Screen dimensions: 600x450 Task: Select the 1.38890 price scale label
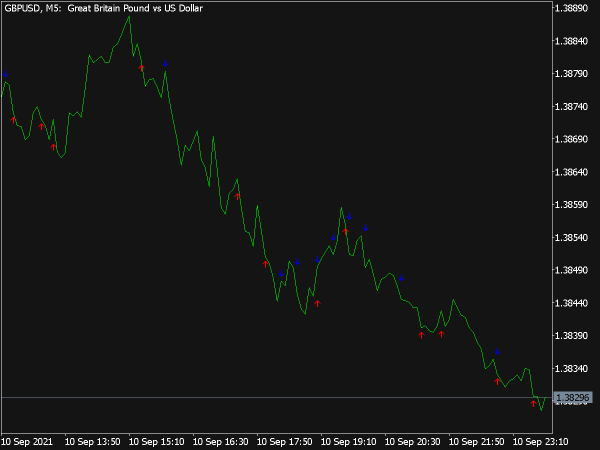(x=571, y=8)
